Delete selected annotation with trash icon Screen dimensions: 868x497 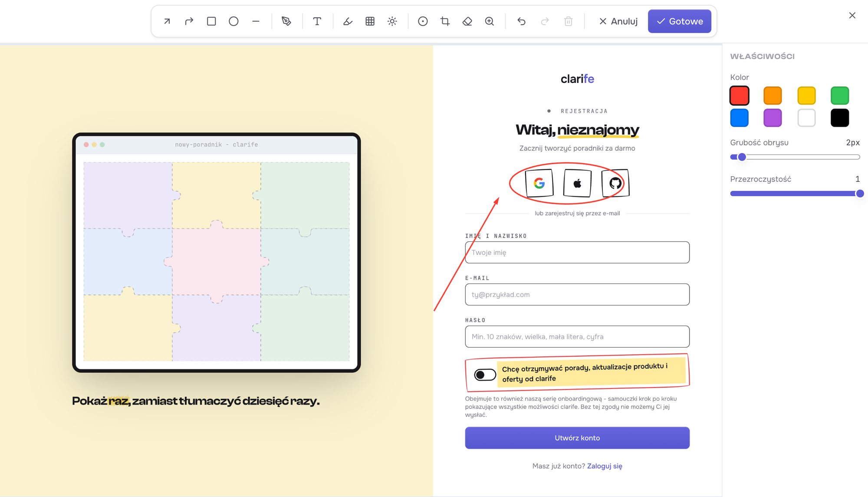[568, 21]
